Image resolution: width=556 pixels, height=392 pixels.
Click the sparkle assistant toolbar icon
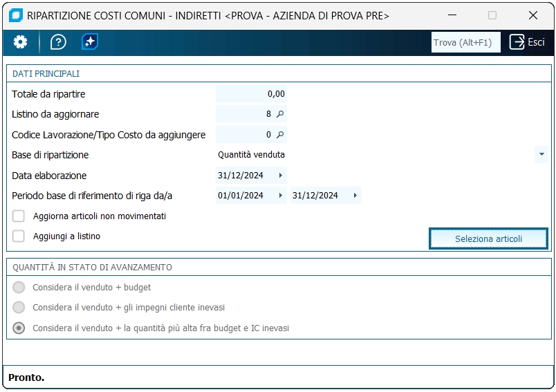[x=90, y=41]
